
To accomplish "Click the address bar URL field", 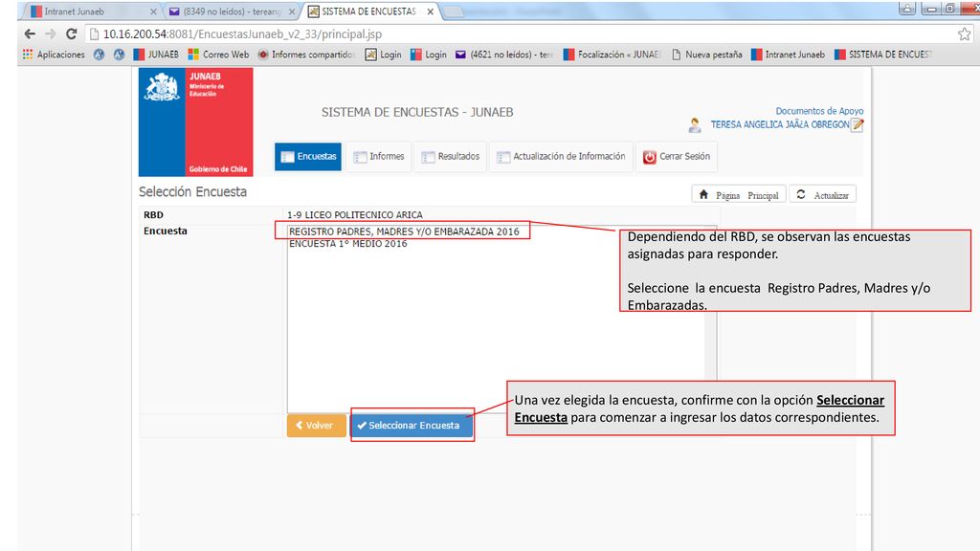I will pos(519,33).
